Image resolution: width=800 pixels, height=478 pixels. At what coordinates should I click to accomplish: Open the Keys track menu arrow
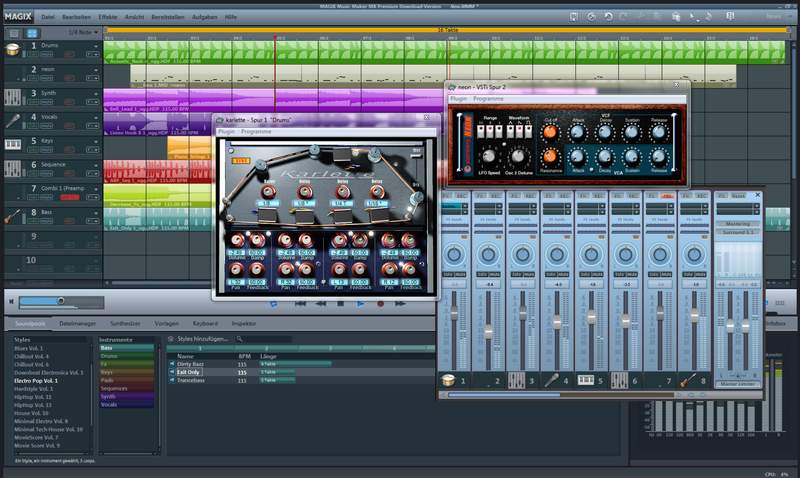click(95, 141)
